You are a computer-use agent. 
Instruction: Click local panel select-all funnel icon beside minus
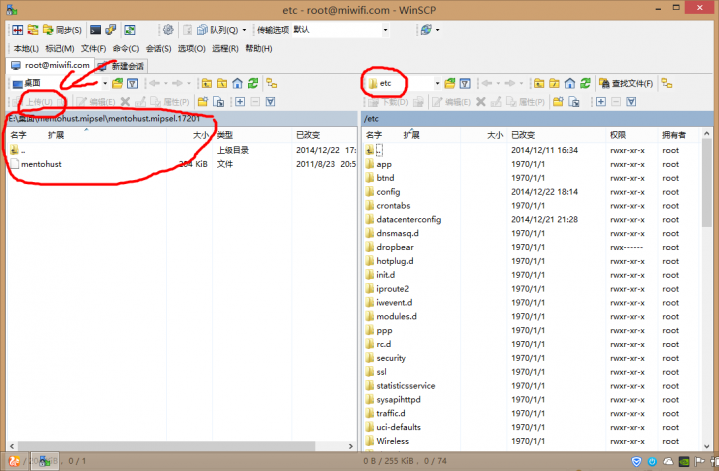coord(271,102)
